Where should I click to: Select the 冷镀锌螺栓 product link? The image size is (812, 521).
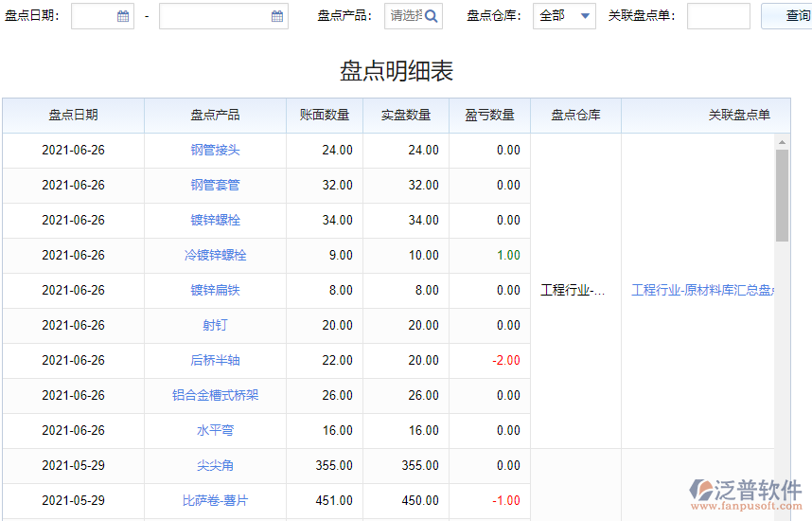point(215,255)
